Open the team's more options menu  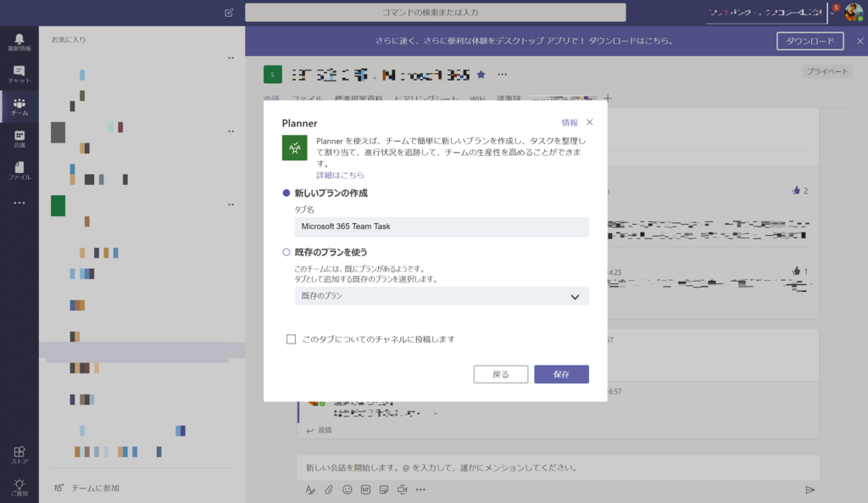tap(503, 73)
